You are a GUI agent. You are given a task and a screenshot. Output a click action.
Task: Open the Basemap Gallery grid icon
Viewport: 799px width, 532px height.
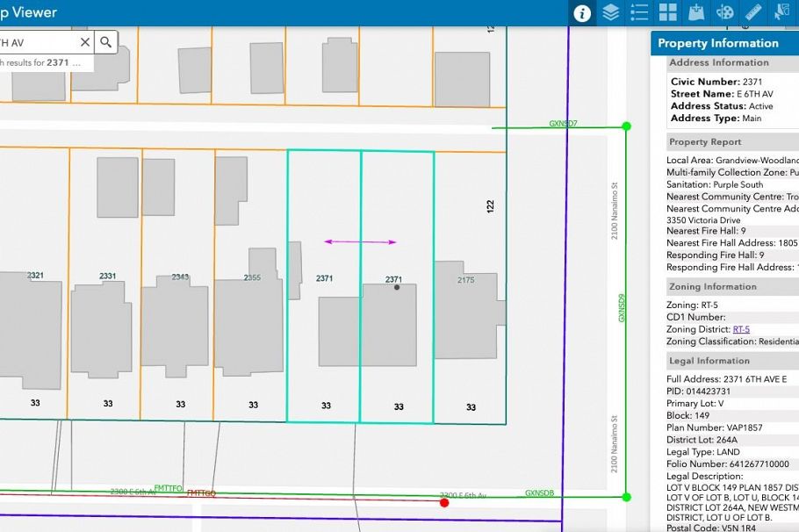pyautogui.click(x=668, y=12)
